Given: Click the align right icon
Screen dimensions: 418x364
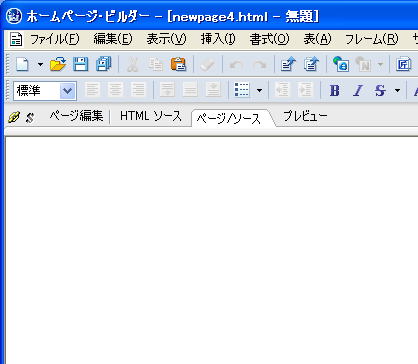Looking at the screenshot, I should tap(138, 90).
